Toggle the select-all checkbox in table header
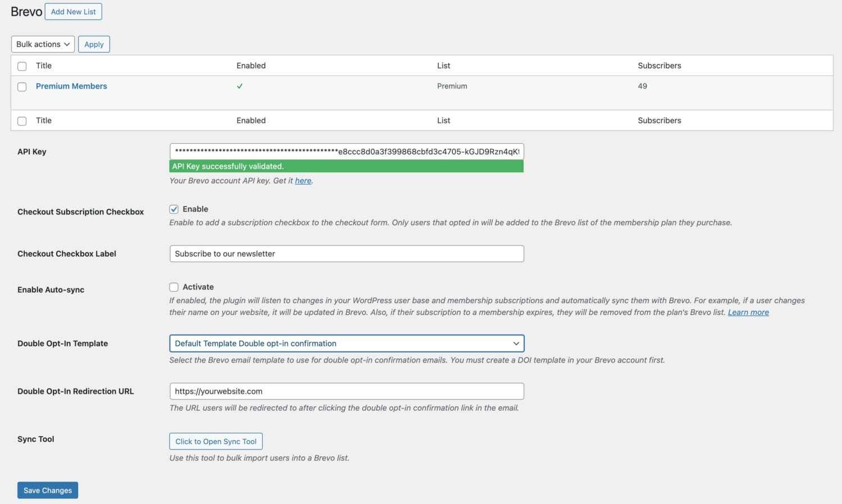This screenshot has height=504, width=842. pos(22,66)
